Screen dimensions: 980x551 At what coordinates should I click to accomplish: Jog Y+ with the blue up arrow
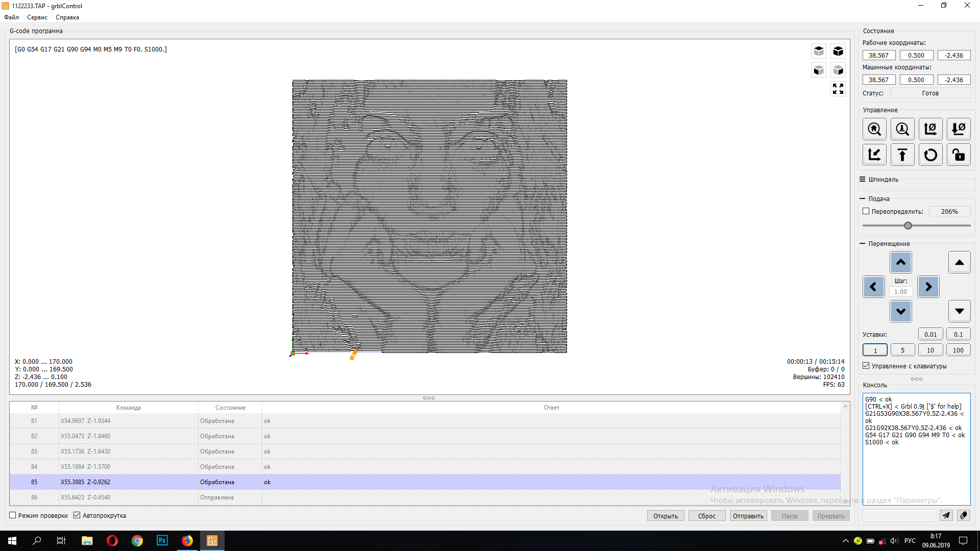pos(900,262)
